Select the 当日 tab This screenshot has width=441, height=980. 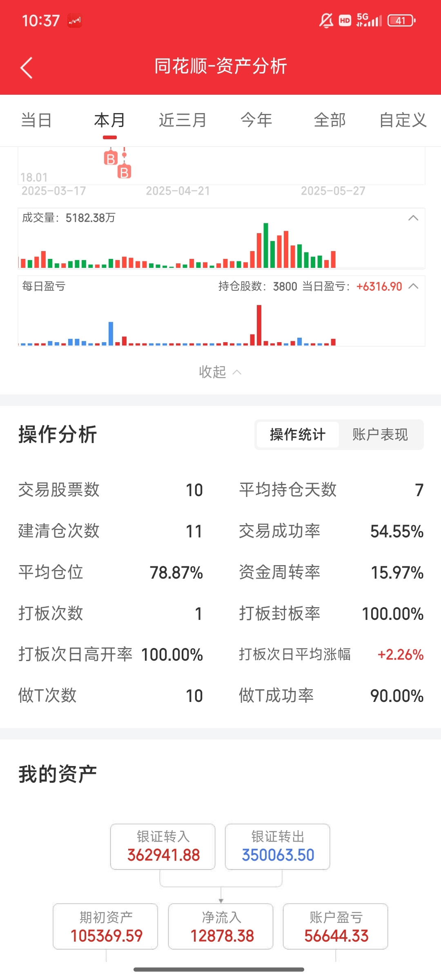(36, 120)
